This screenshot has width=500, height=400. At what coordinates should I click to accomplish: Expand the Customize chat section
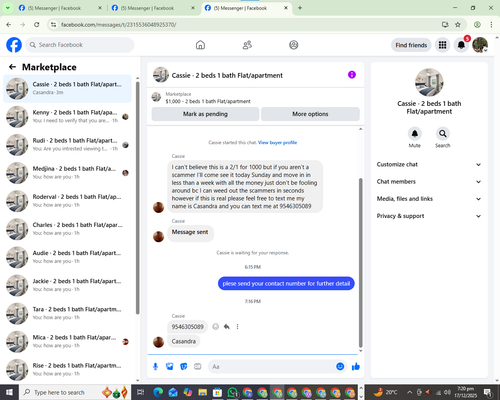tap(429, 164)
